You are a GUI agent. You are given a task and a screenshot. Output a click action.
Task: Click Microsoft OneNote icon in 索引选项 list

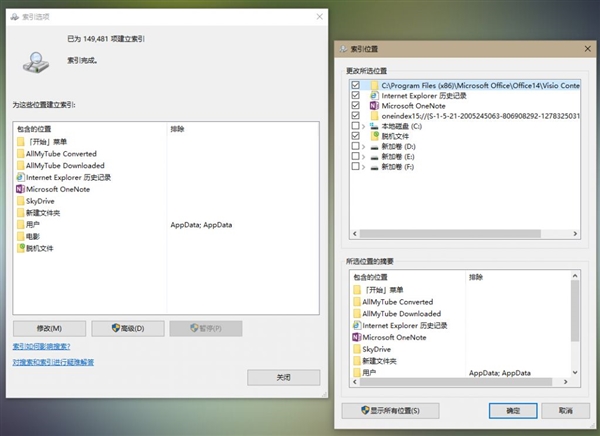pyautogui.click(x=21, y=189)
